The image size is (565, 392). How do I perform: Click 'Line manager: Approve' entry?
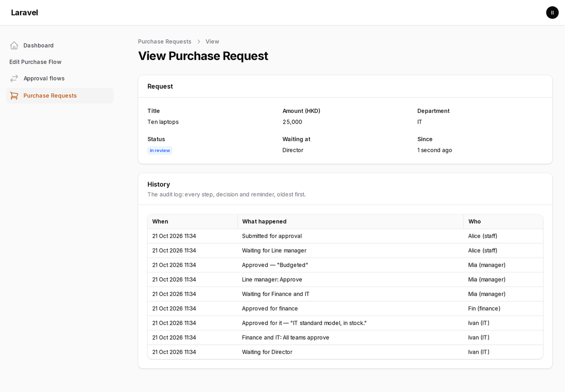(272, 279)
